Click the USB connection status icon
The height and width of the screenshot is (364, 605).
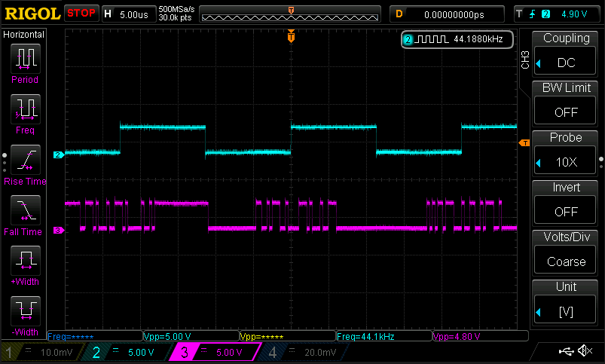pyautogui.click(x=566, y=351)
